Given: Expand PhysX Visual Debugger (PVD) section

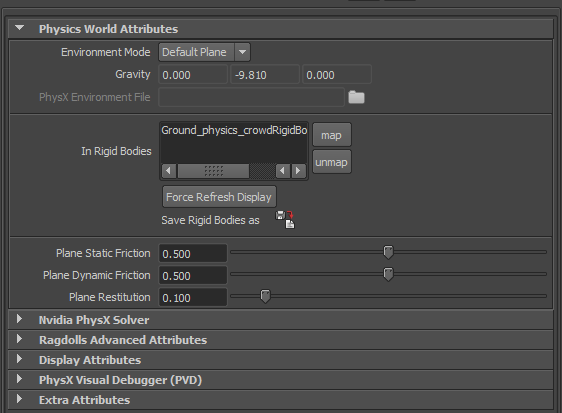Looking at the screenshot, I should (19, 380).
